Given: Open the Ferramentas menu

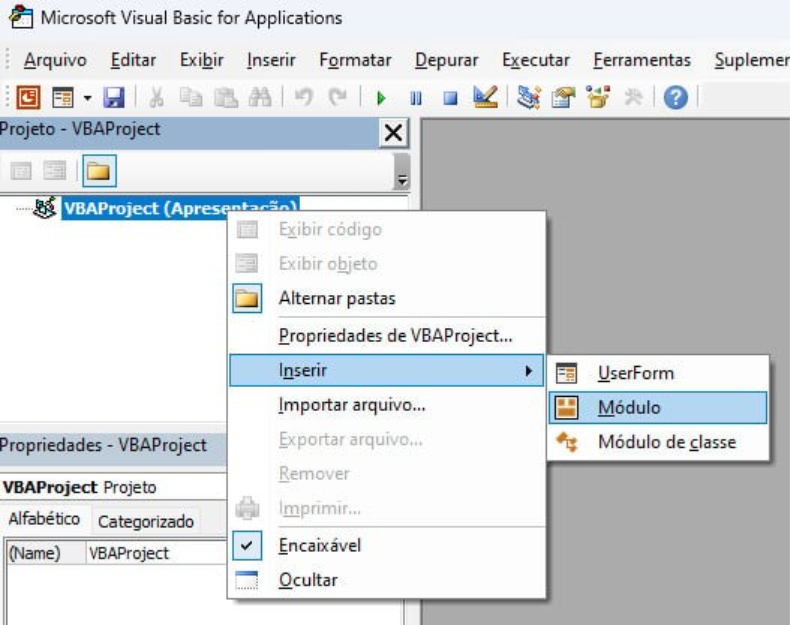Looking at the screenshot, I should pyautogui.click(x=642, y=60).
